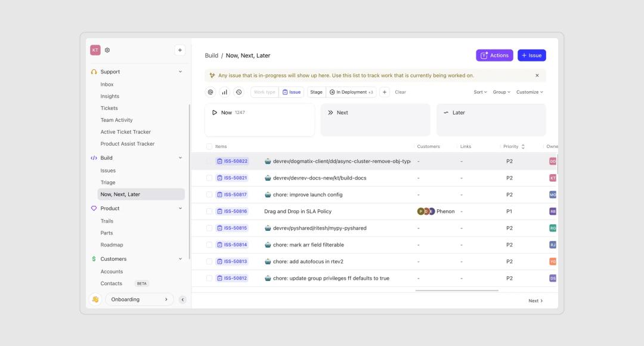Click the Product diamond icon
This screenshot has width=644, height=346.
tap(94, 208)
